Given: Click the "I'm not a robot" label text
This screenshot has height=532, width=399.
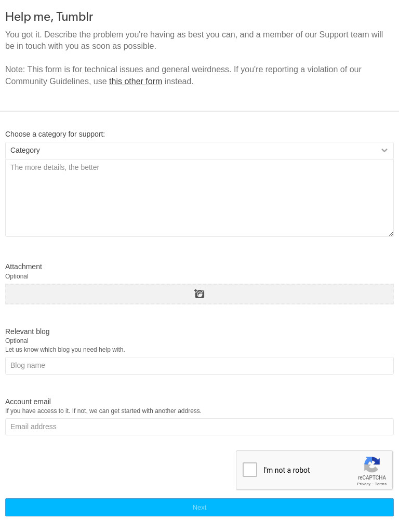Looking at the screenshot, I should click(x=286, y=470).
